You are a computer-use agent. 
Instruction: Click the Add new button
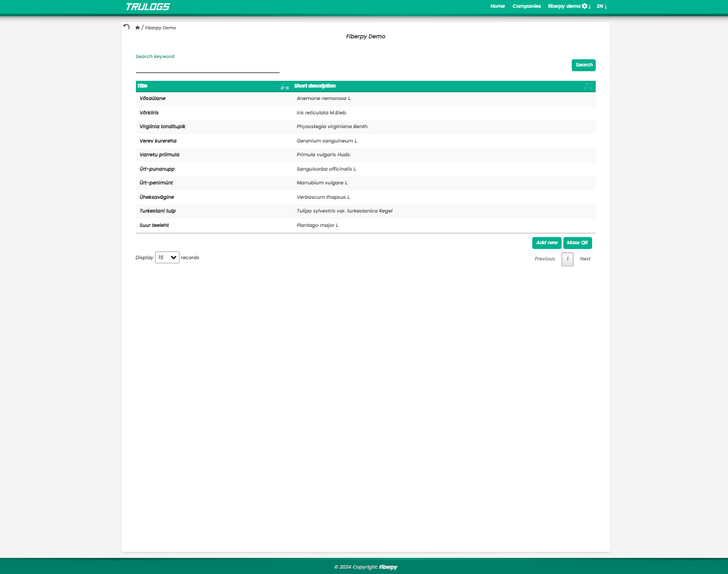click(547, 243)
